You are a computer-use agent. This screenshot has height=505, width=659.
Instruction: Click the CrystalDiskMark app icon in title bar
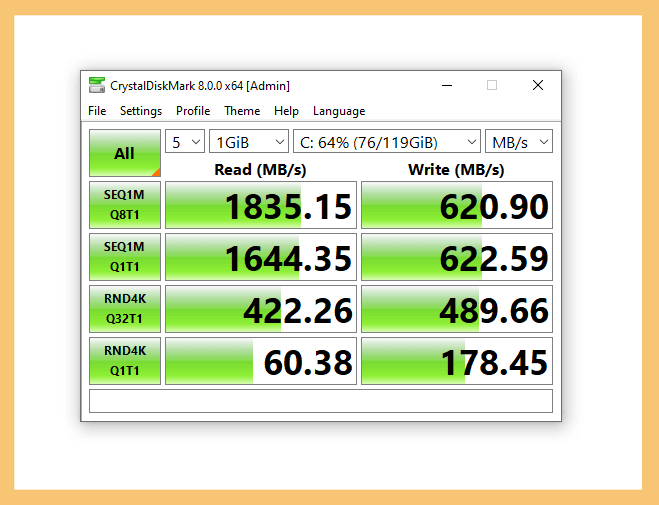pos(97,85)
